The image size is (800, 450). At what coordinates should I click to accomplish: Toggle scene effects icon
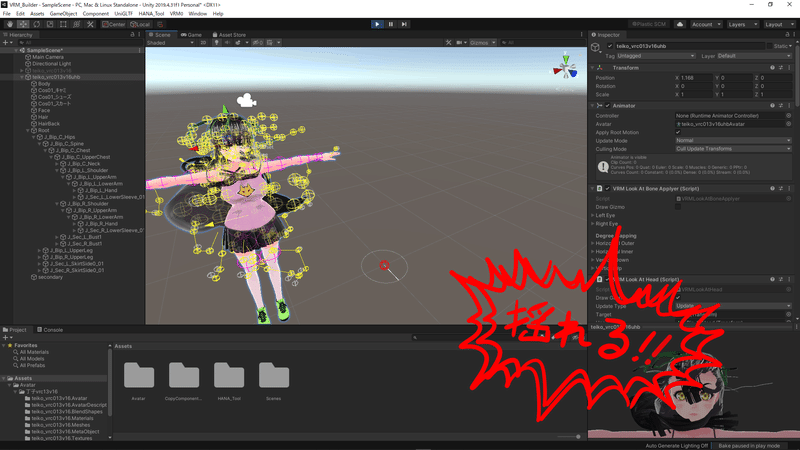point(238,42)
